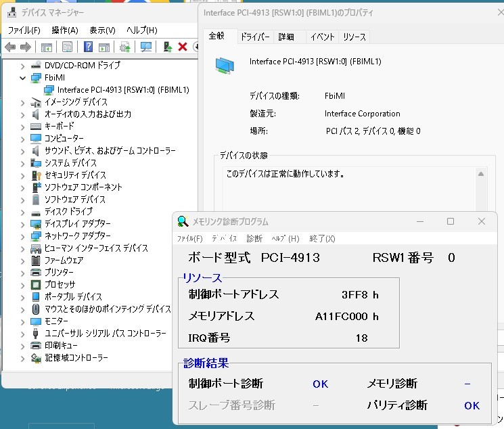Screen dimensions: 504x429
Task: Click the red X uninstall device icon
Action: point(182,47)
